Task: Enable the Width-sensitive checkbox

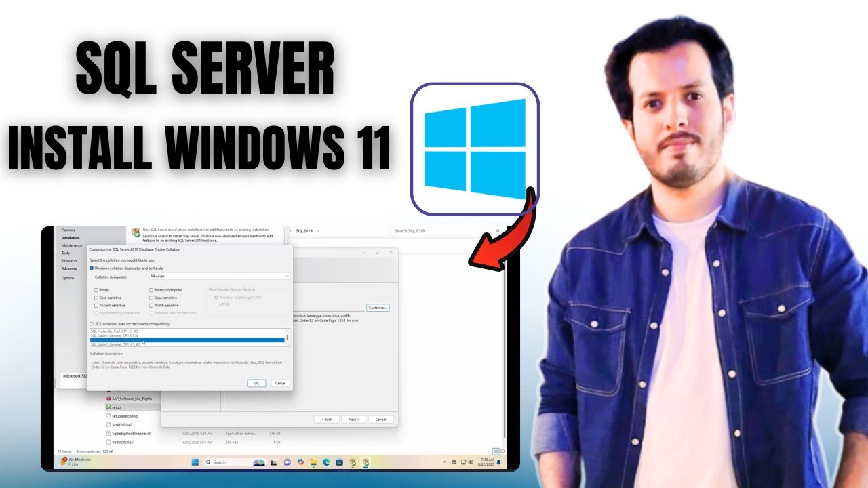Action: pos(151,305)
